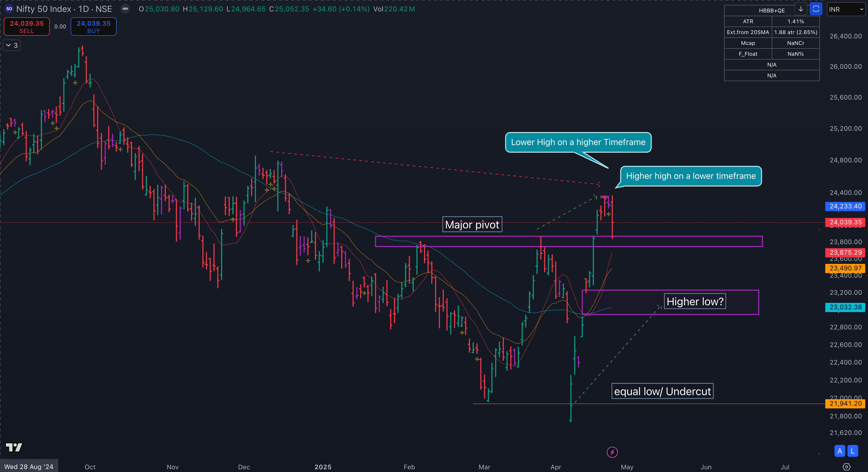Click the Jul label on time axis
This screenshot has width=868, height=472.
pos(785,467)
